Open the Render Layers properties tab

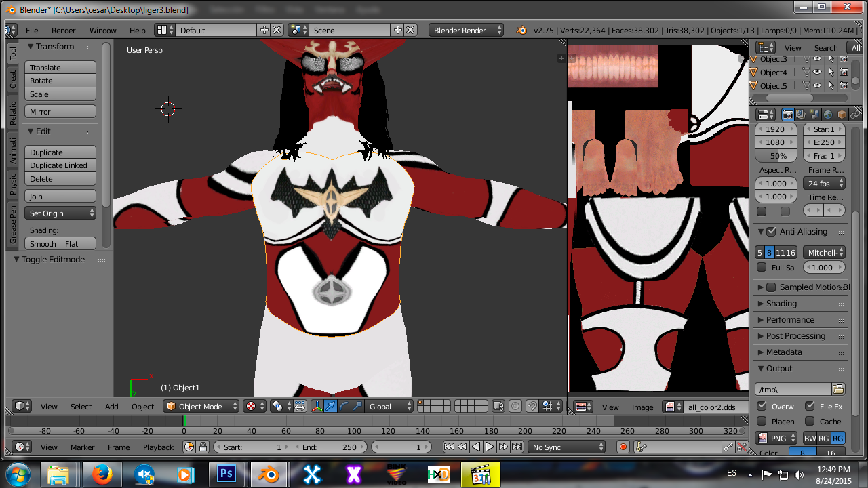pos(801,115)
